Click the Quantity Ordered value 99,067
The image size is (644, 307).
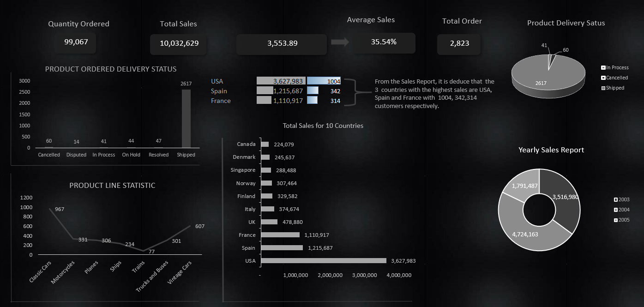76,42
